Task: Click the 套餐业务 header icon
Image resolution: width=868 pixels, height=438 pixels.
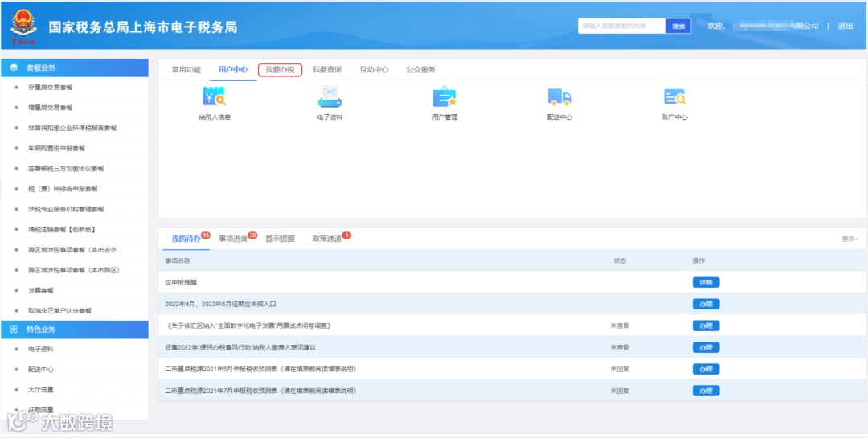Action: [x=14, y=68]
